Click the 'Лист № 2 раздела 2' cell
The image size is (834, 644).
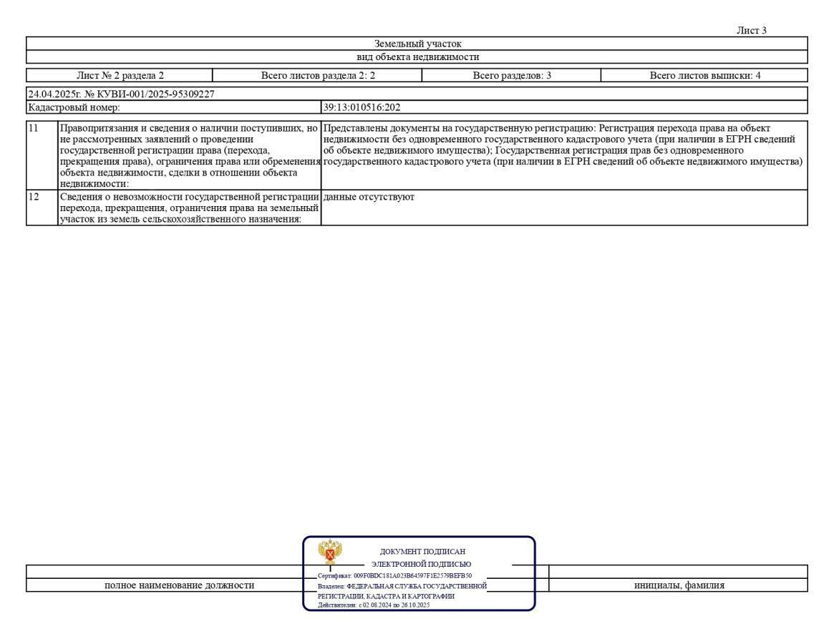pos(120,75)
